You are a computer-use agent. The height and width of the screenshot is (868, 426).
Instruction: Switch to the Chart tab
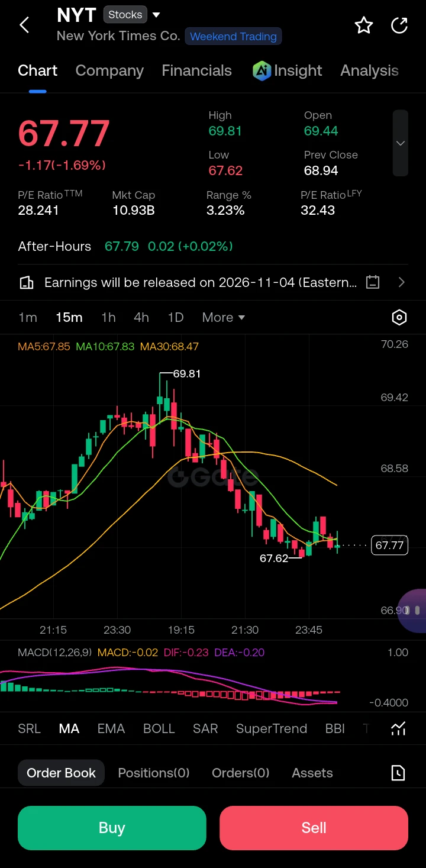[37, 70]
